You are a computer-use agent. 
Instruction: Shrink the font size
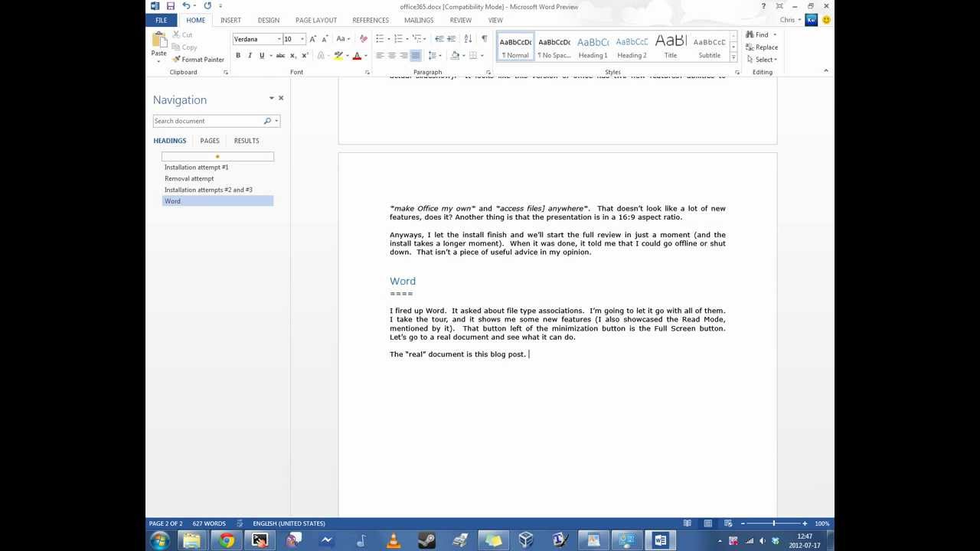pos(325,39)
